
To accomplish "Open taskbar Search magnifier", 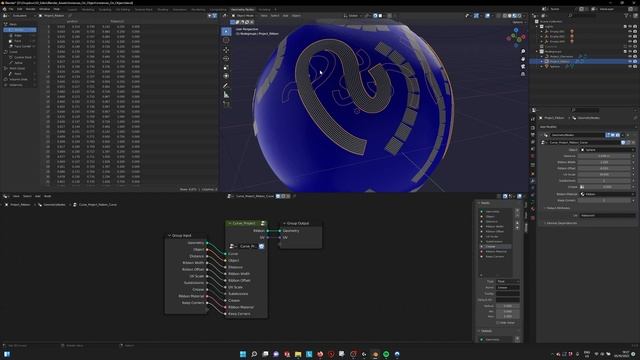I will pos(254,354).
